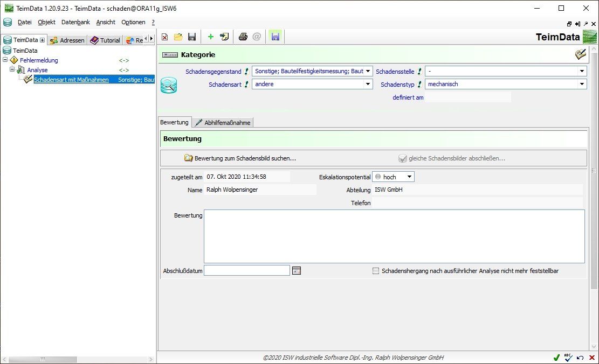The height and width of the screenshot is (364, 599).
Task: Open the Datenbank menu
Action: click(x=75, y=22)
